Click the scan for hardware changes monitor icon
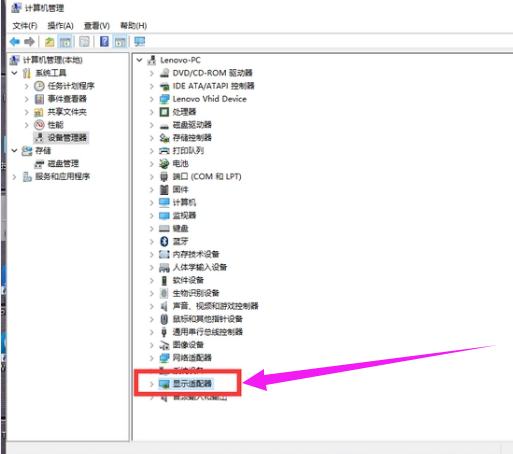The image size is (513, 454). click(x=140, y=42)
